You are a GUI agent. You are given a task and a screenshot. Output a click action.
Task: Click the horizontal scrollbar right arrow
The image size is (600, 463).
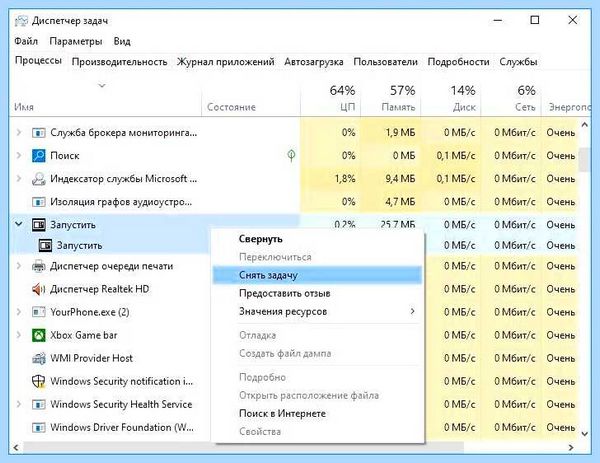(x=571, y=447)
